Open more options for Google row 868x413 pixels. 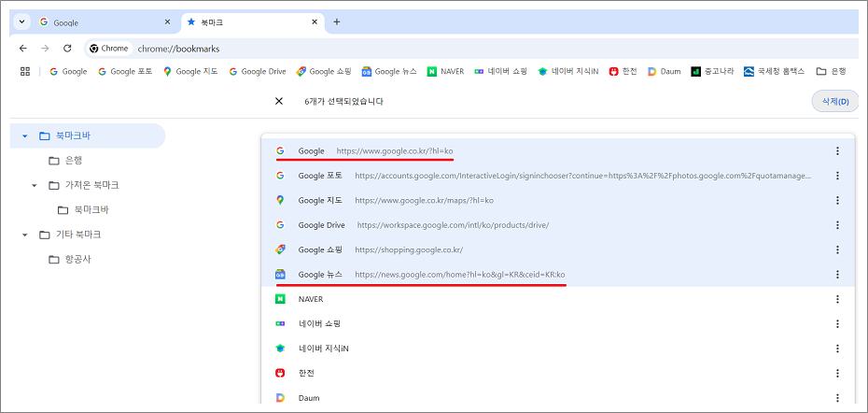coord(837,150)
